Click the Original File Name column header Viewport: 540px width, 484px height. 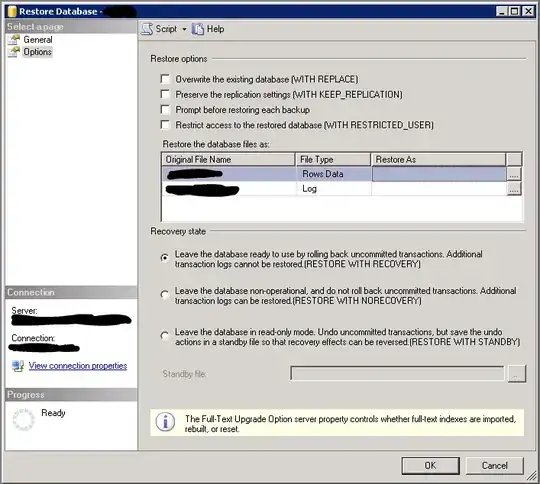click(228, 159)
